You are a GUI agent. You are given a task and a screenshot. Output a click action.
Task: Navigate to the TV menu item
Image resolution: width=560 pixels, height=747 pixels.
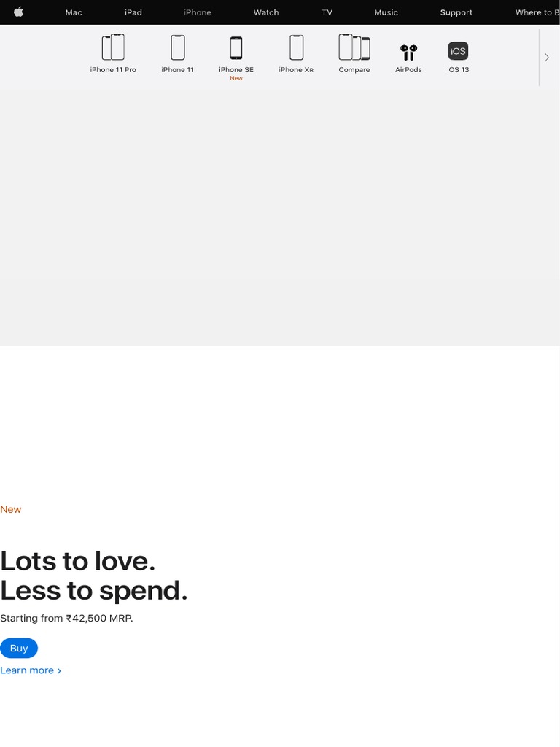coord(327,12)
